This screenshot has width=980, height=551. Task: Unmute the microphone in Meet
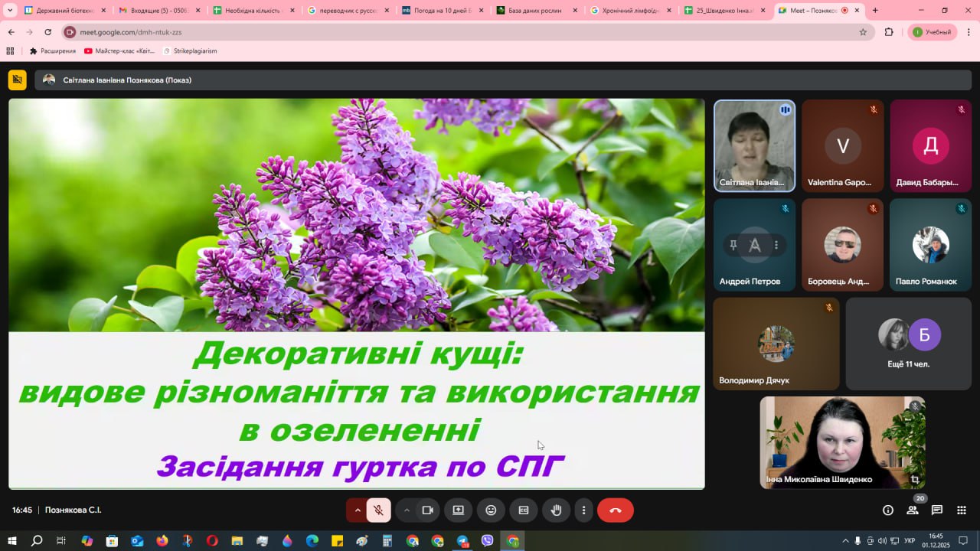click(x=378, y=510)
